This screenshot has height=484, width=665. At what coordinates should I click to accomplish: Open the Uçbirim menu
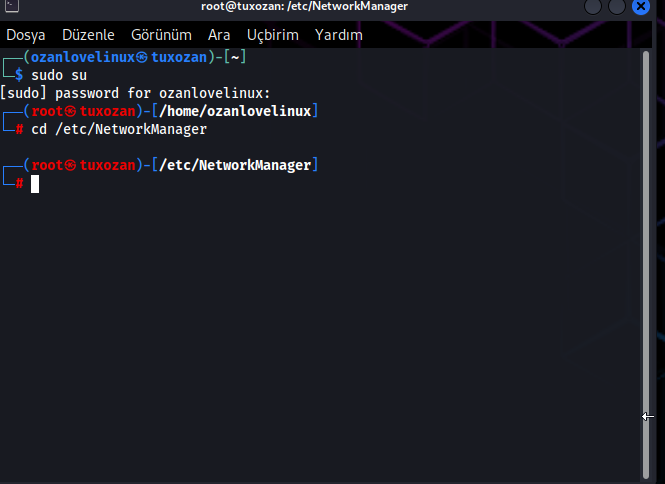click(273, 35)
